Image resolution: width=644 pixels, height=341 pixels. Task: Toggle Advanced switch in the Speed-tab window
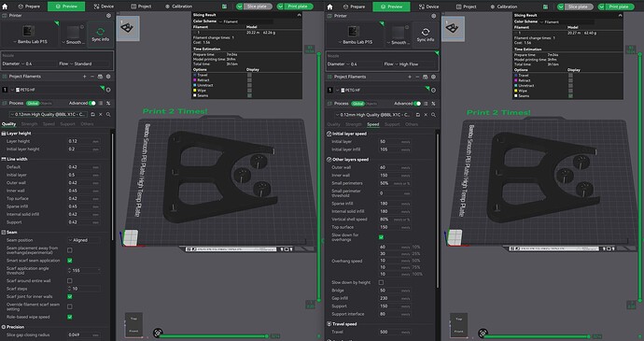click(x=417, y=104)
